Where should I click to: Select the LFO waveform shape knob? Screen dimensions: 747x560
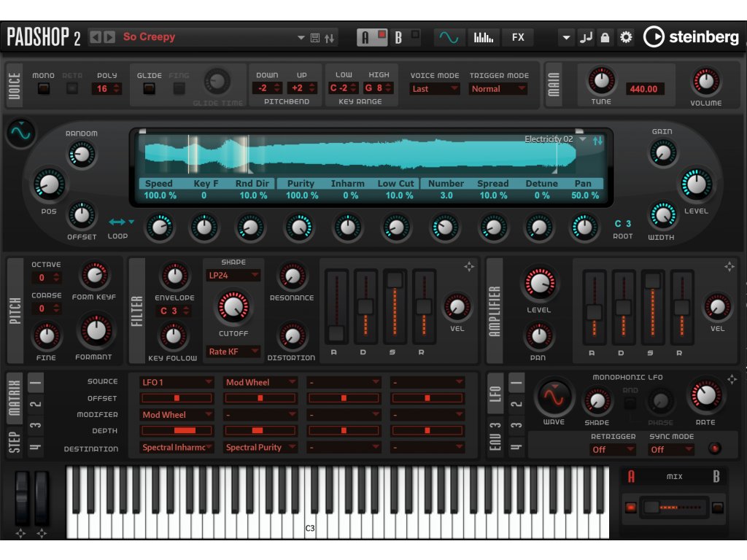(x=597, y=401)
